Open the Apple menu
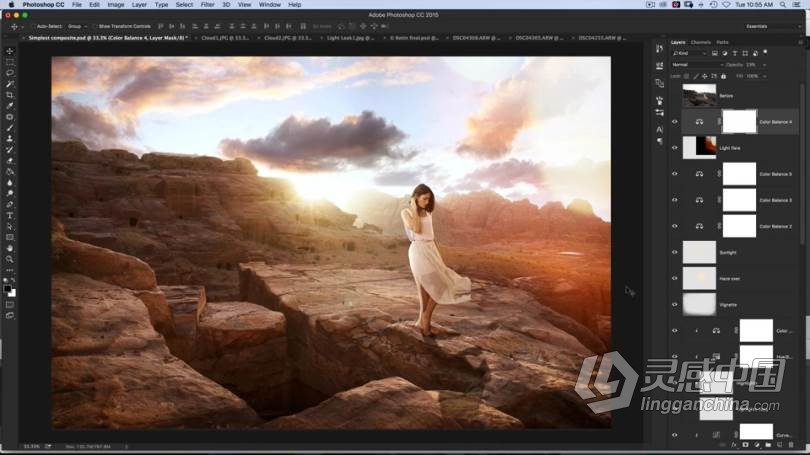This screenshot has height=455, width=810. click(x=11, y=5)
